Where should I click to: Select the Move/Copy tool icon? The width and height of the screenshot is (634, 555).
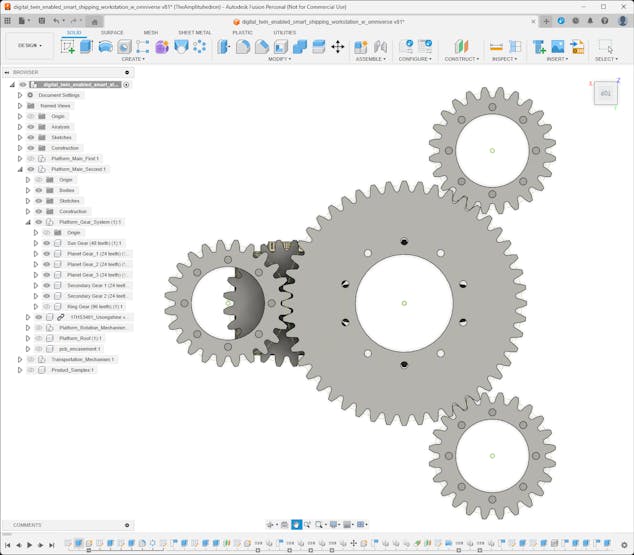coord(337,46)
